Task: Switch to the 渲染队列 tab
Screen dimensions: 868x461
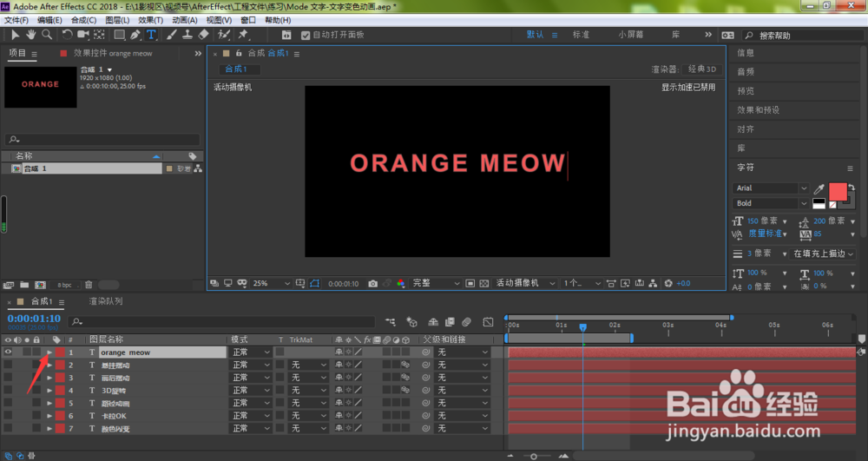Action: 106,301
